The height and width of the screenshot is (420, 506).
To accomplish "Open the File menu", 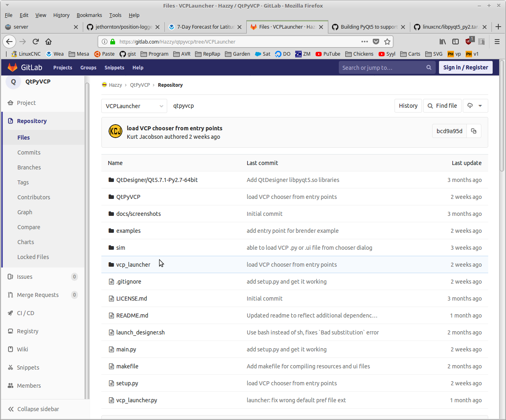I will point(8,15).
